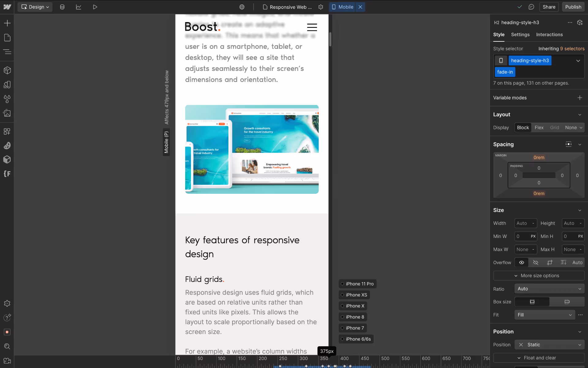This screenshot has height=368, width=588.
Task: Switch to the Interactions tab
Action: click(x=549, y=35)
